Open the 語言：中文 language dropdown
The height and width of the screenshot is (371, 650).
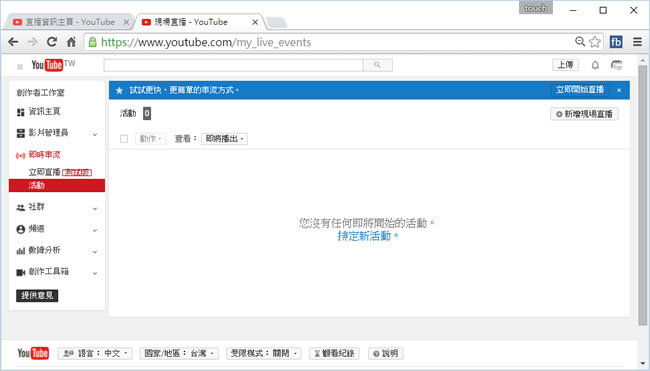tap(95, 353)
